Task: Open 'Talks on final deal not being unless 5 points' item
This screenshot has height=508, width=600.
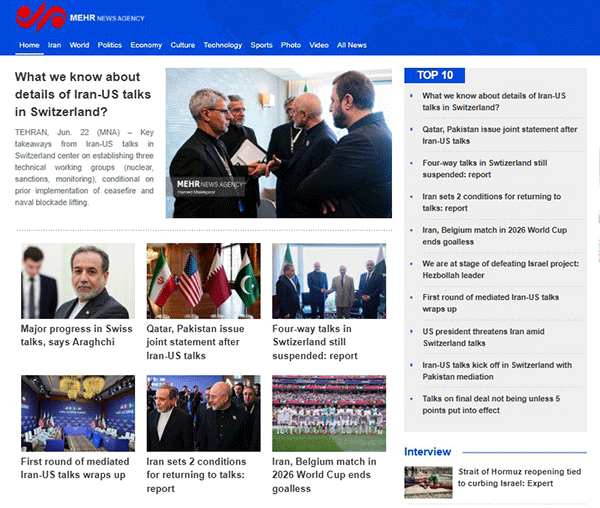Action: 491,404
